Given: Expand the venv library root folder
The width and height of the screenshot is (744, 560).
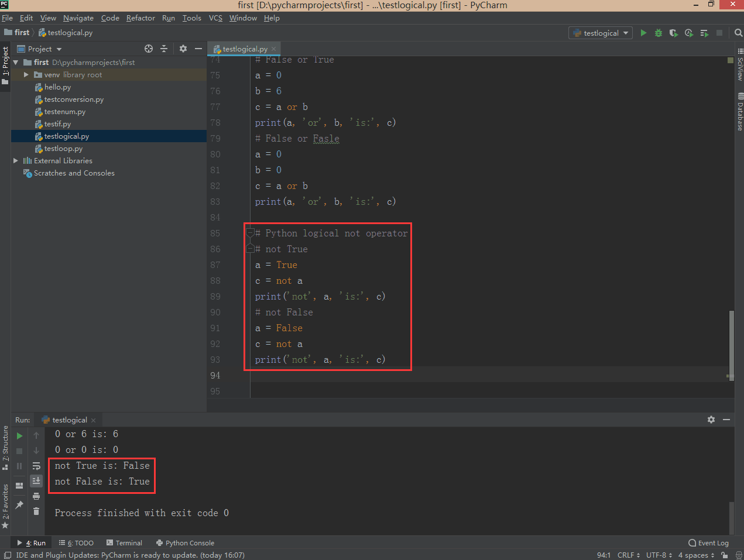Looking at the screenshot, I should 26,74.
